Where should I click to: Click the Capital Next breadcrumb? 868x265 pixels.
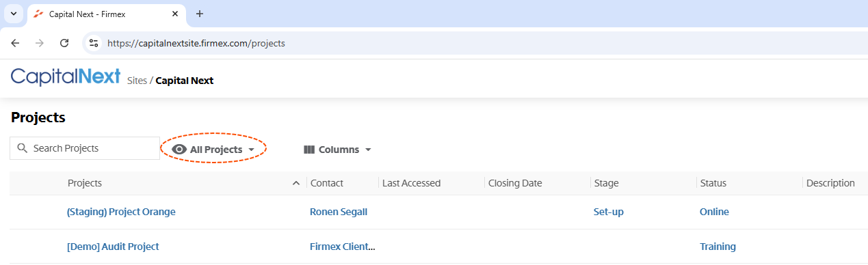pyautogui.click(x=185, y=81)
